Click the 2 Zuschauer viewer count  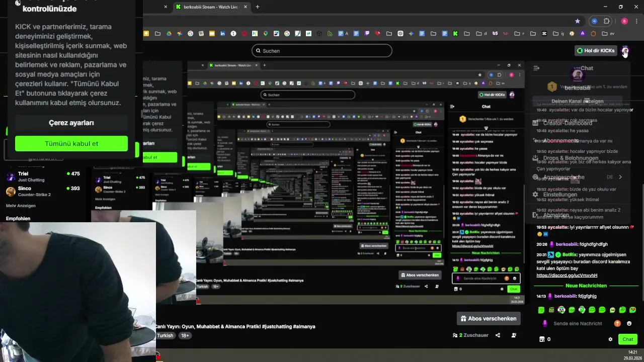coord(471,335)
